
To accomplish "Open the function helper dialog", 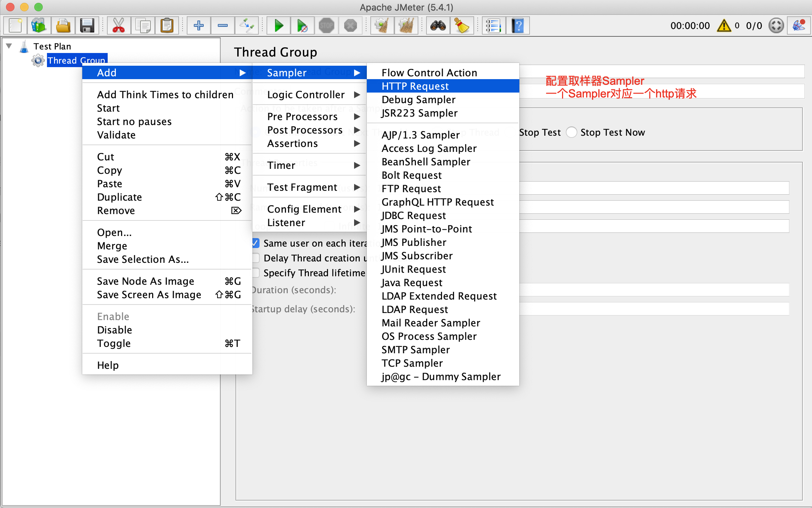I will pyautogui.click(x=799, y=25).
